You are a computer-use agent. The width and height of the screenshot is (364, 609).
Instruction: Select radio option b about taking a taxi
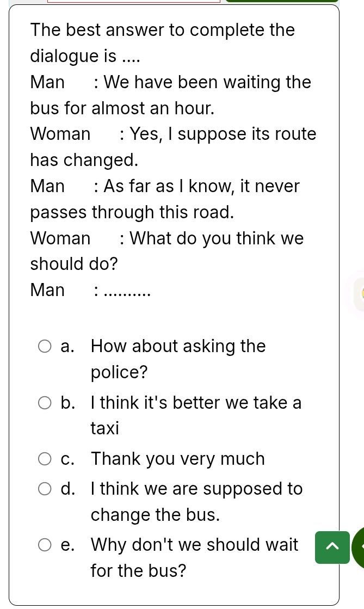pos(45,403)
